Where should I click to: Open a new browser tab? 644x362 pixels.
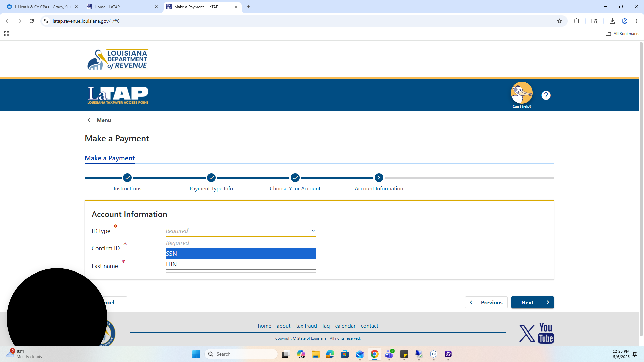pyautogui.click(x=248, y=7)
